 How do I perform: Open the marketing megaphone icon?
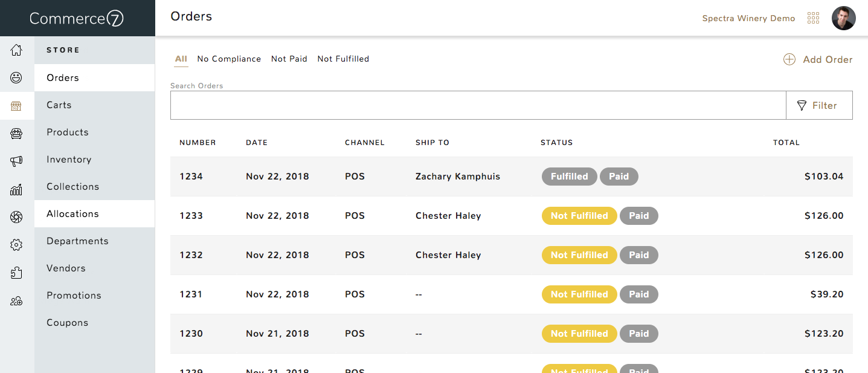pos(16,161)
